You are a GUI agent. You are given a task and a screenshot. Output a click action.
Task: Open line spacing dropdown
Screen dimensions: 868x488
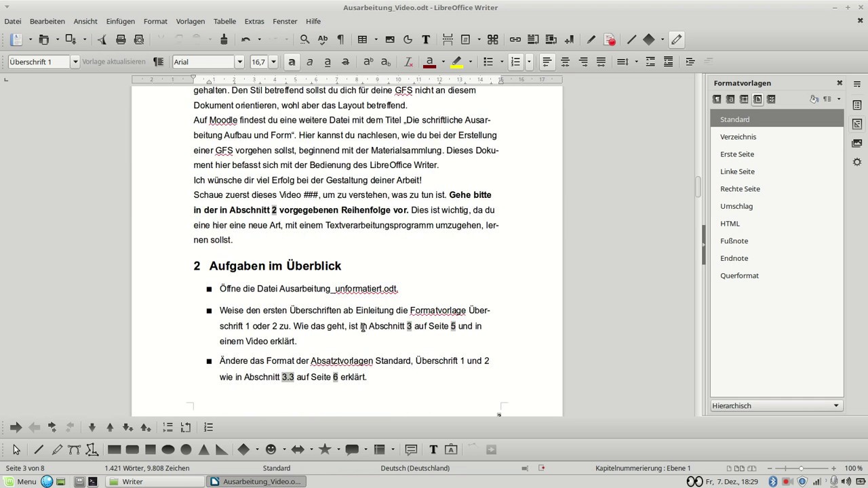tap(636, 62)
